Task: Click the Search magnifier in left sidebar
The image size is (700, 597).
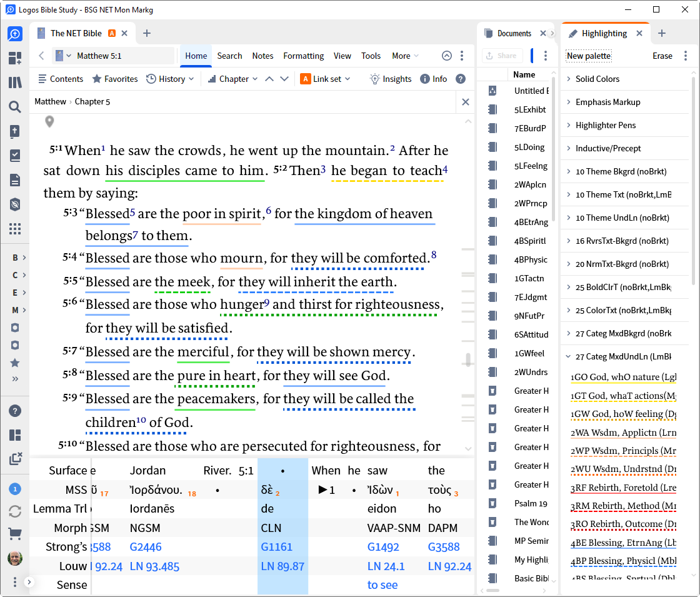Action: [15, 107]
